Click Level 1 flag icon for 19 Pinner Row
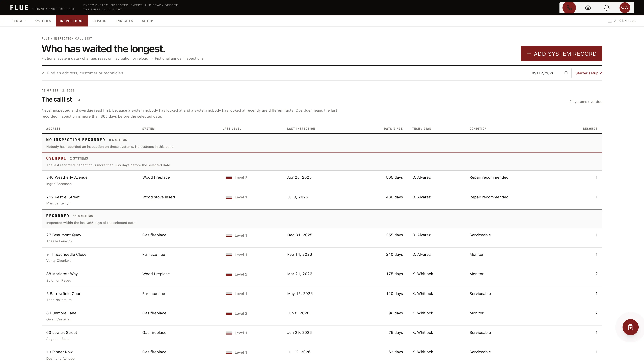The width and height of the screenshot is (644, 362). coord(228,352)
